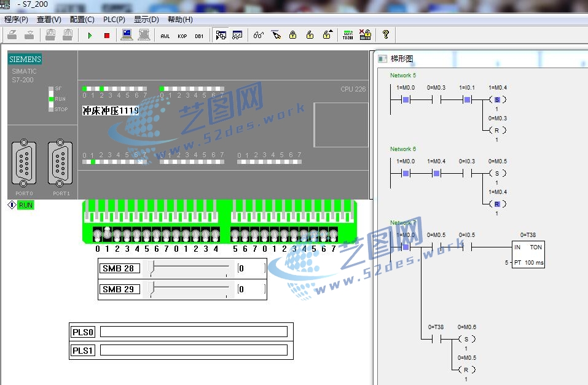588x385 pixels.
Task: Open the 显示(D) menu
Action: pyautogui.click(x=147, y=20)
